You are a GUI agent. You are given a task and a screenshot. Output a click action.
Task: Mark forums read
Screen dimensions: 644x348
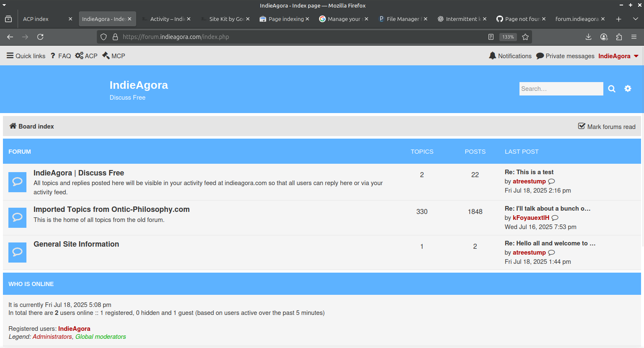click(607, 126)
